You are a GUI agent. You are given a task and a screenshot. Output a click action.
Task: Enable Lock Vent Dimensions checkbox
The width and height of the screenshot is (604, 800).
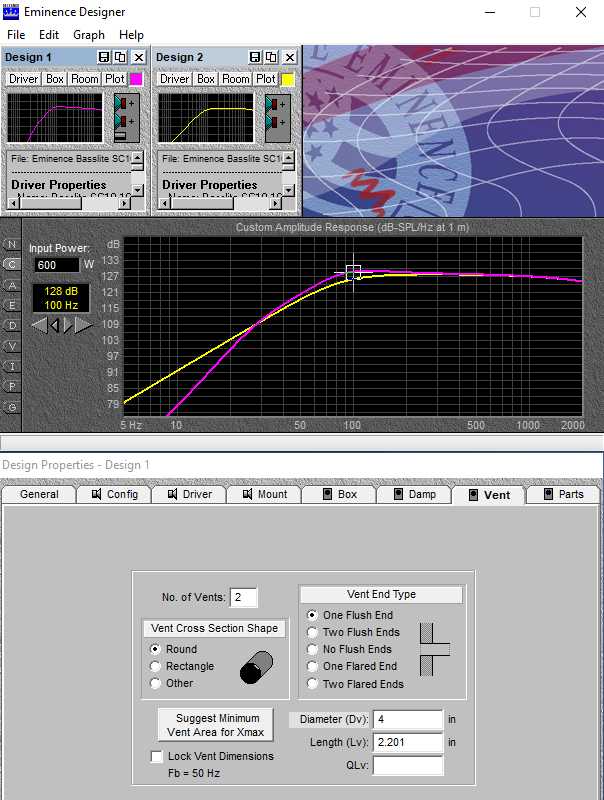(157, 756)
